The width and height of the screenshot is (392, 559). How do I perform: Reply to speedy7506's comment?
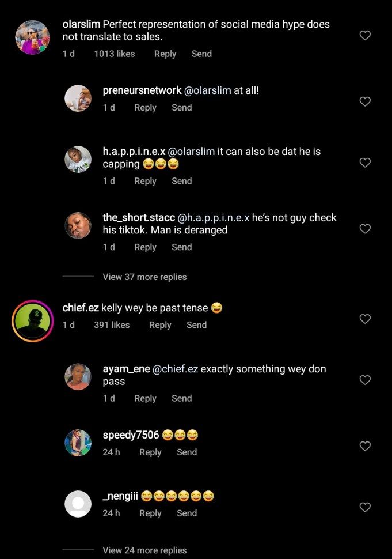click(150, 452)
